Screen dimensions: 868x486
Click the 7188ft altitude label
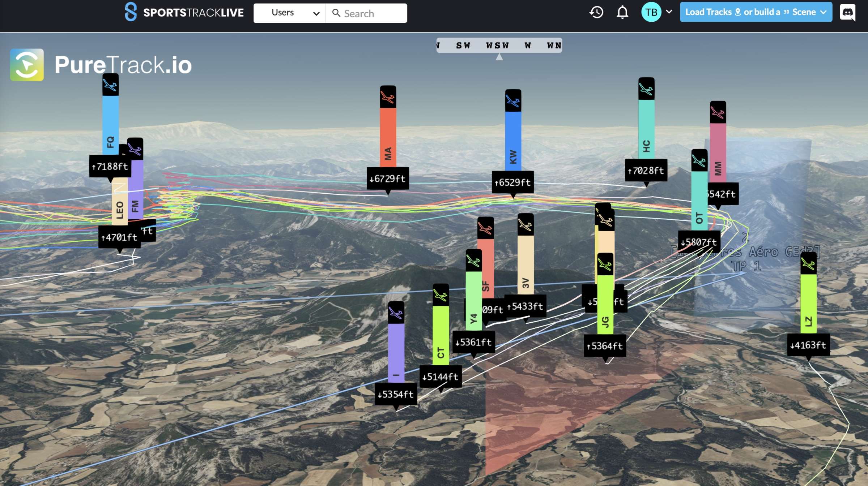(110, 167)
